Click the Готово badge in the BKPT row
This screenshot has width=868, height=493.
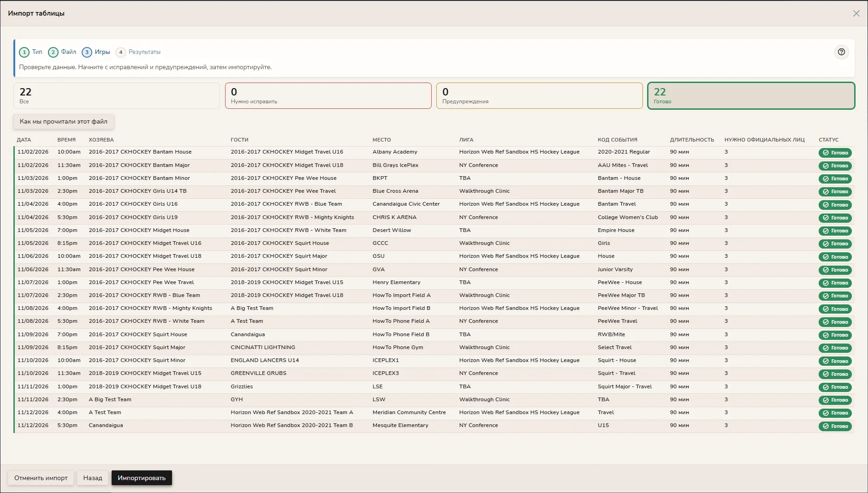point(835,178)
